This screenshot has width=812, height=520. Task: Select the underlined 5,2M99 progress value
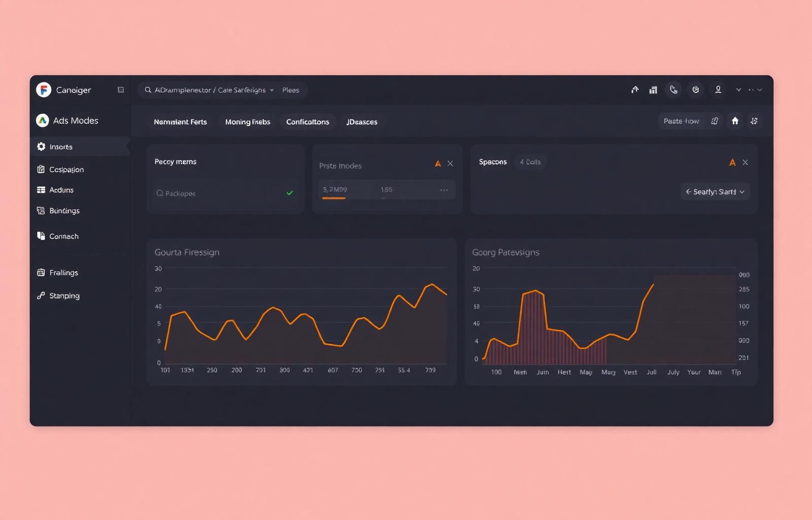pyautogui.click(x=335, y=190)
